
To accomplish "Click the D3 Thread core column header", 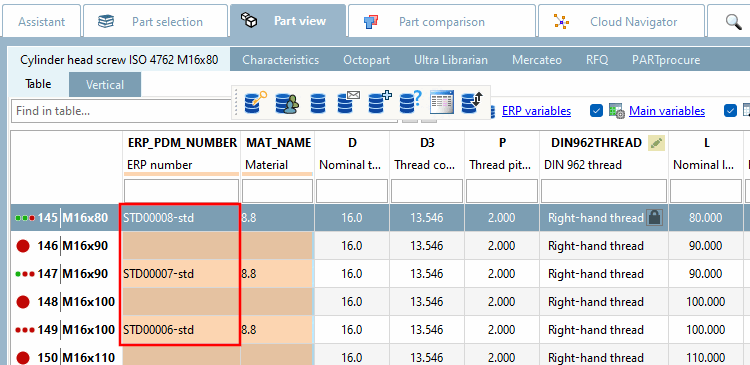I will tap(427, 154).
